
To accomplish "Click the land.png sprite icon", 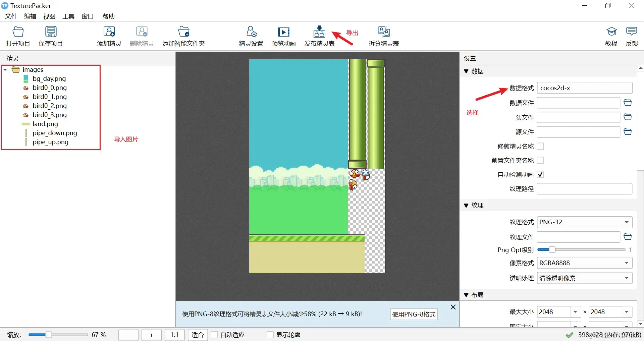I will 26,124.
